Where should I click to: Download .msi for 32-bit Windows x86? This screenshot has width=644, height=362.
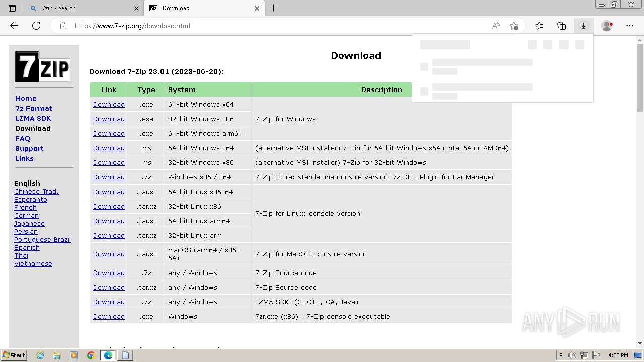[109, 162]
